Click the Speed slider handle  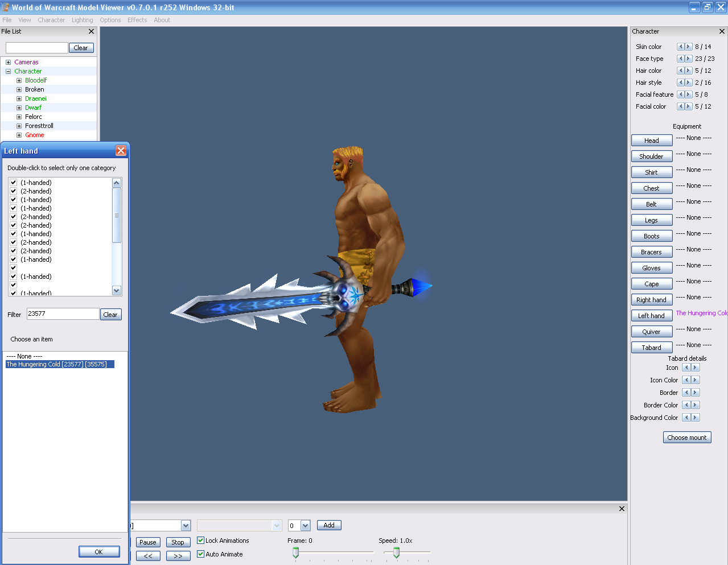click(x=397, y=552)
